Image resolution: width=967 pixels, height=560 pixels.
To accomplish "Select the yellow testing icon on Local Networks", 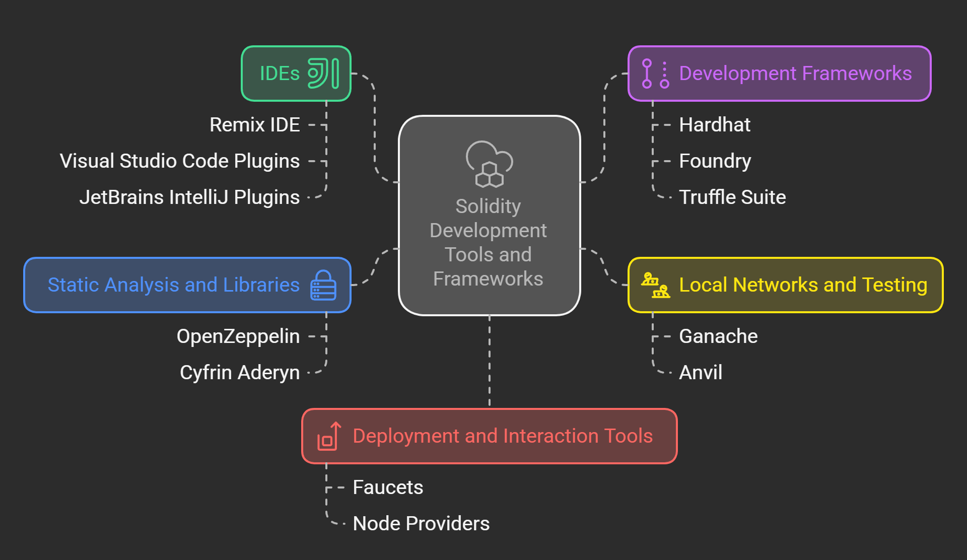I will coord(655,285).
